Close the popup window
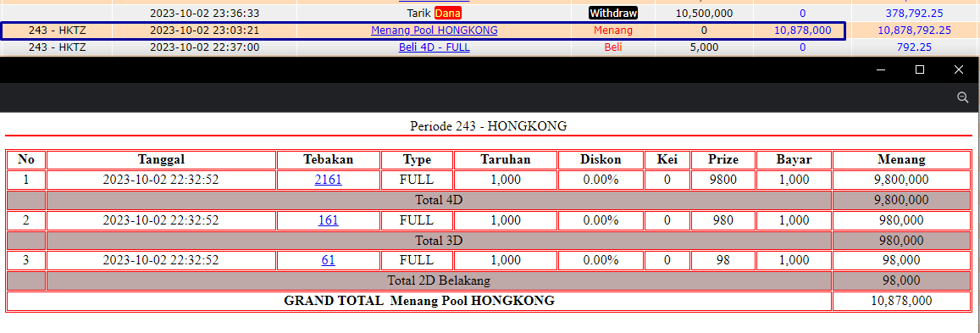Screen dimensions: 980x333 [x=958, y=70]
